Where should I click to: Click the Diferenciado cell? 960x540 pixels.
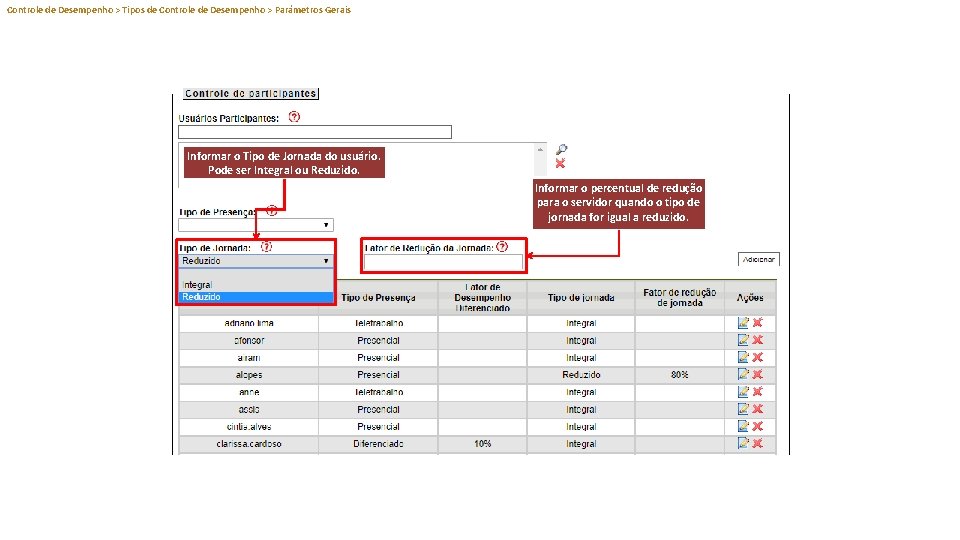[x=378, y=444]
